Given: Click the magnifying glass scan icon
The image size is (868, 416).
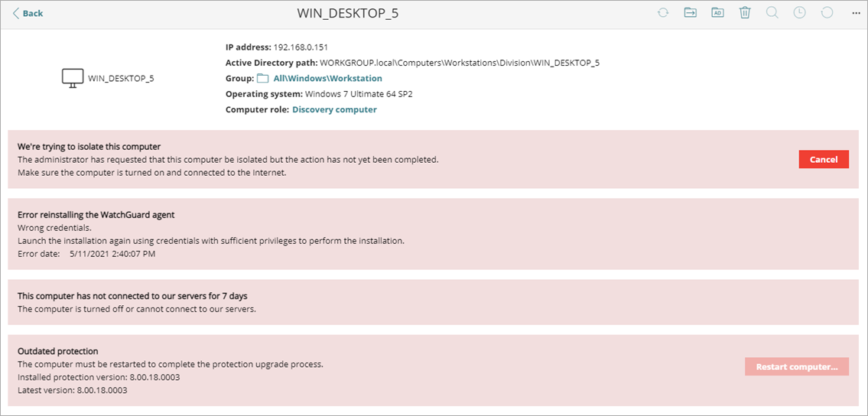Looking at the screenshot, I should pyautogui.click(x=772, y=13).
